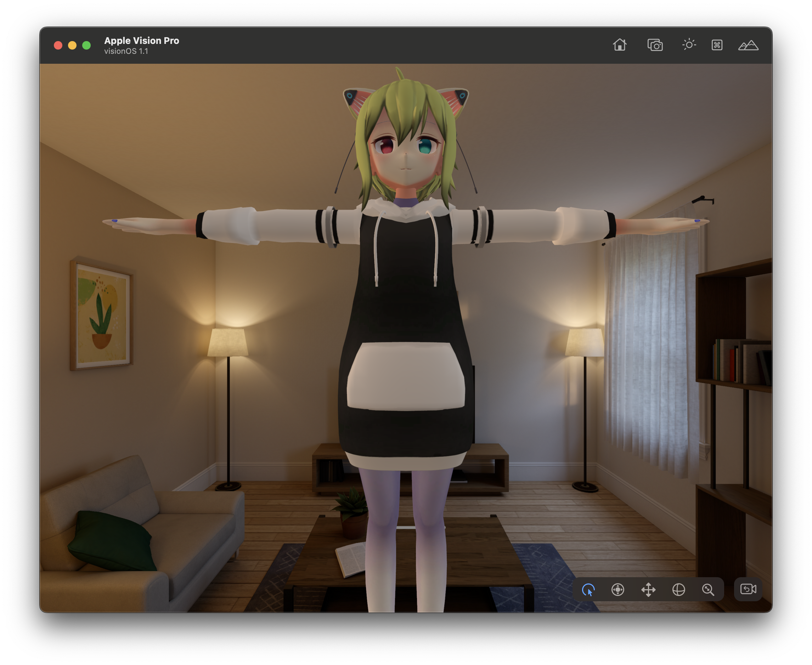Image resolution: width=812 pixels, height=665 pixels.
Task: Reset the viewpoint with the camera reset icon
Action: click(748, 590)
